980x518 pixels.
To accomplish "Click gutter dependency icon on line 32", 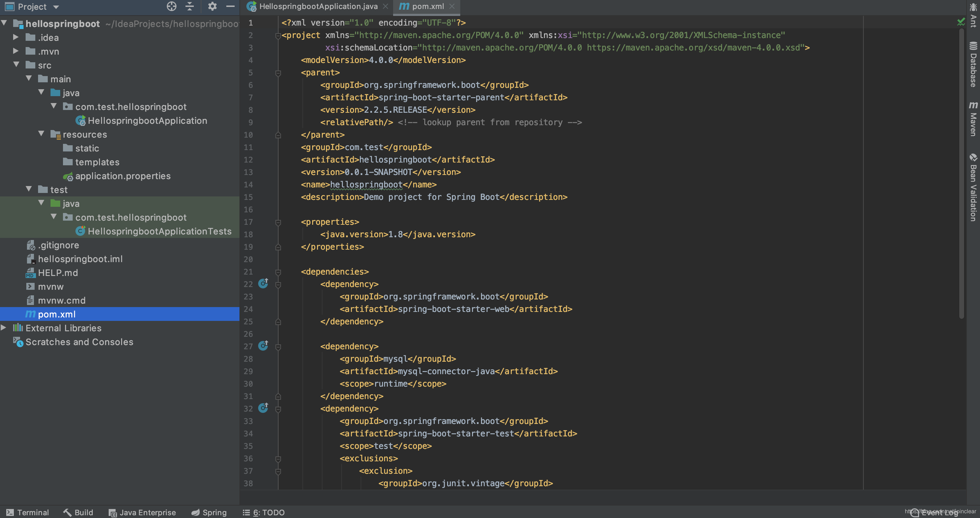I will click(263, 408).
